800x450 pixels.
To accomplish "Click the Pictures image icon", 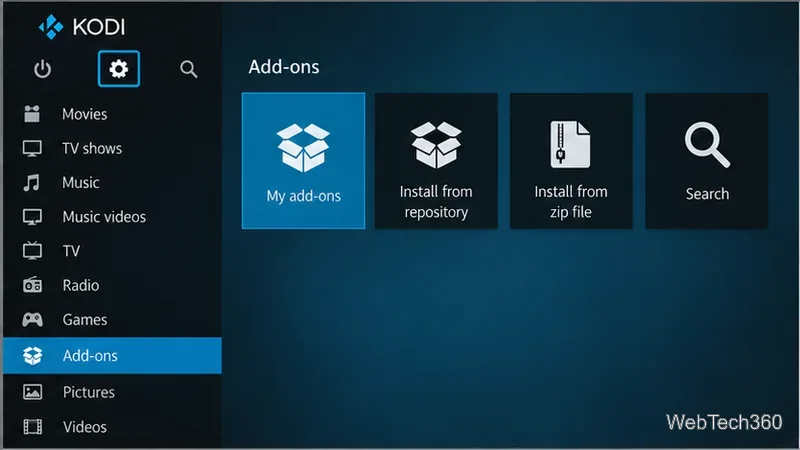I will click(32, 392).
